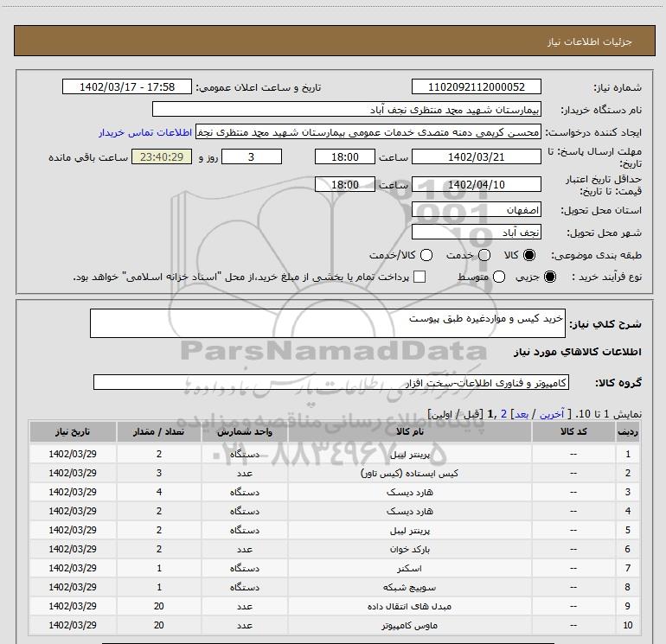Click the province field اصفهان
The image size is (666, 644).
(x=476, y=210)
